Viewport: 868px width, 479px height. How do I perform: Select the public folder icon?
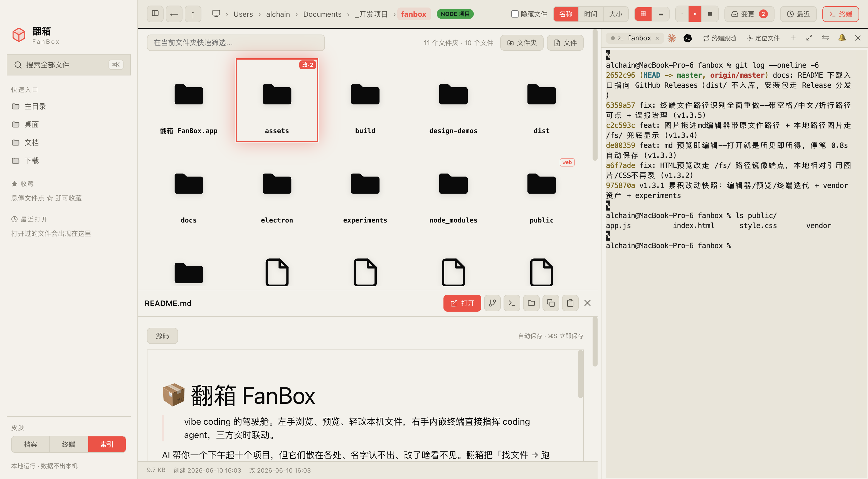(x=541, y=184)
